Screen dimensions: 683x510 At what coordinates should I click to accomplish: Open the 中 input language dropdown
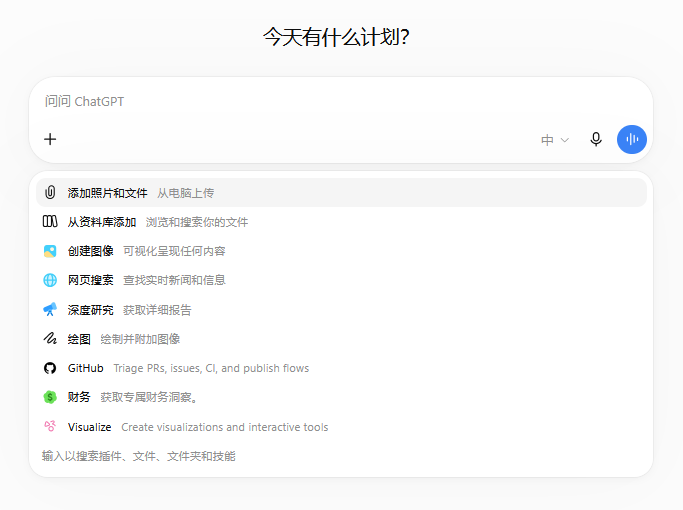[555, 140]
